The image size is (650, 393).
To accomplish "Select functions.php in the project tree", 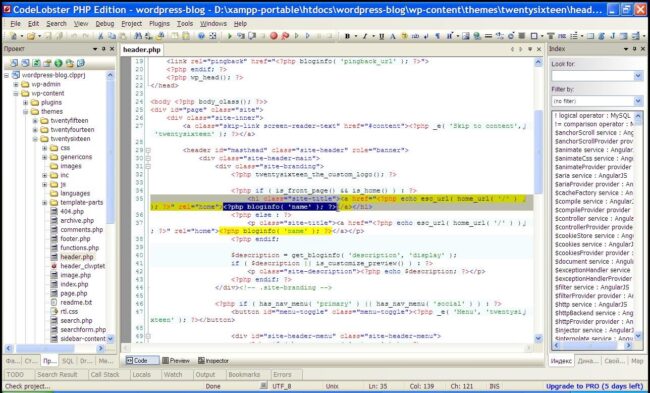I will (x=79, y=248).
